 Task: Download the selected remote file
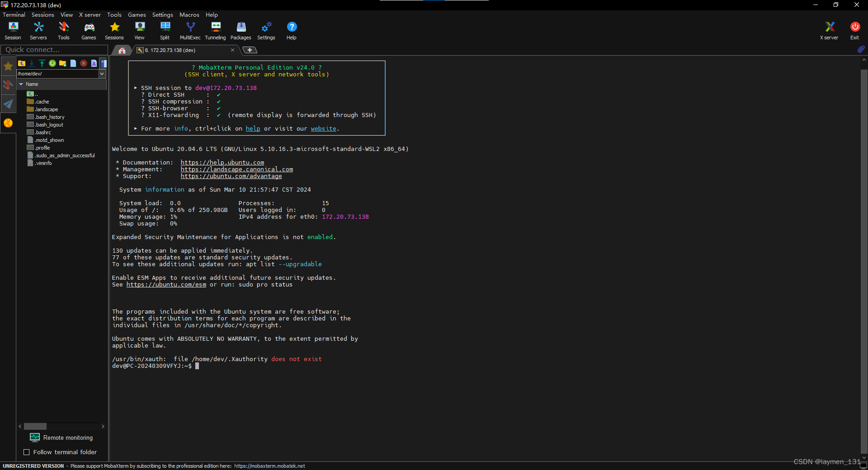(32, 63)
